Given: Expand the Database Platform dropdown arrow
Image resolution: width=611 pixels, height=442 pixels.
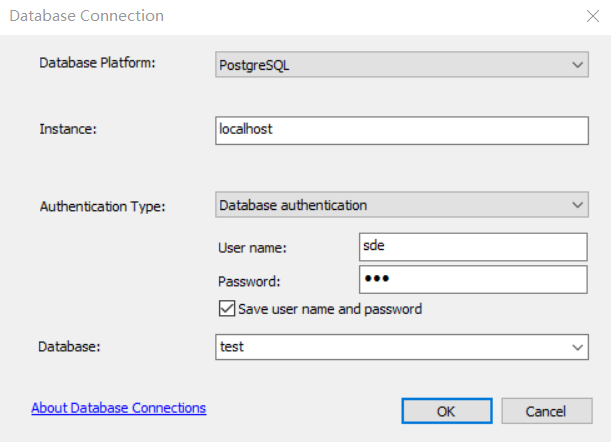Looking at the screenshot, I should tap(577, 65).
